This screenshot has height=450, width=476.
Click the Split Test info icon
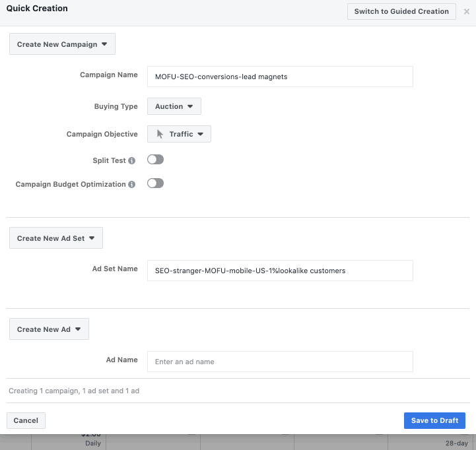pyautogui.click(x=132, y=161)
